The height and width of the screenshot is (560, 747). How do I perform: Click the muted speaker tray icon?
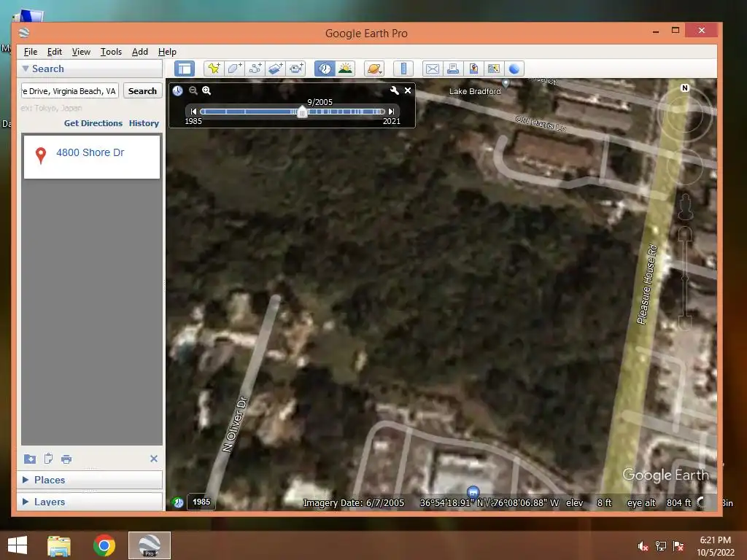(643, 546)
